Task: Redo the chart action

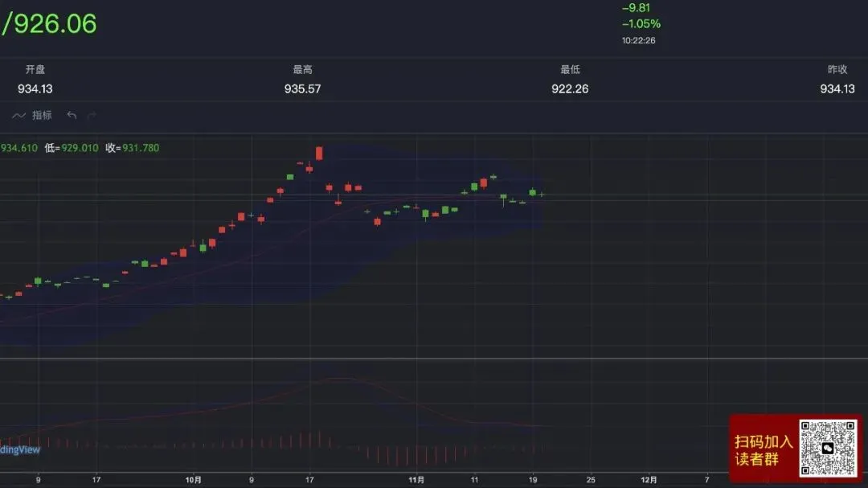Action: coord(92,115)
